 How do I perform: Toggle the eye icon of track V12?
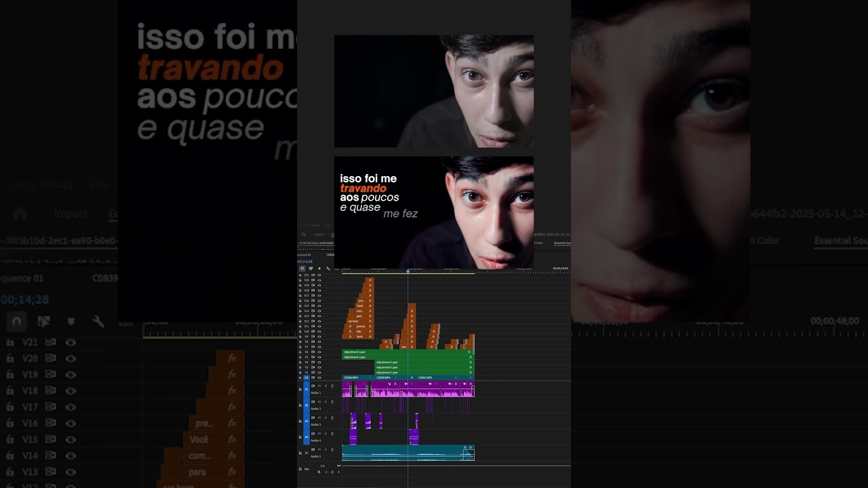[x=319, y=321]
